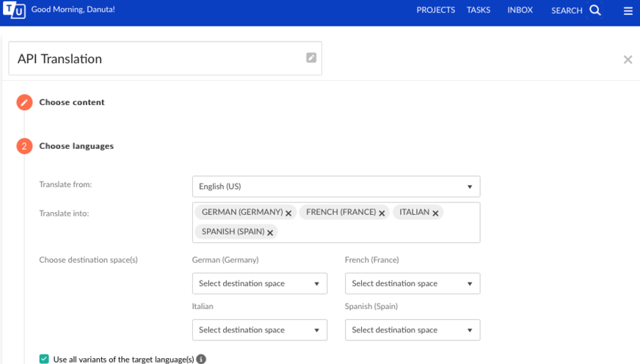Open the hamburger menu icon
640x364 pixels.
[628, 11]
